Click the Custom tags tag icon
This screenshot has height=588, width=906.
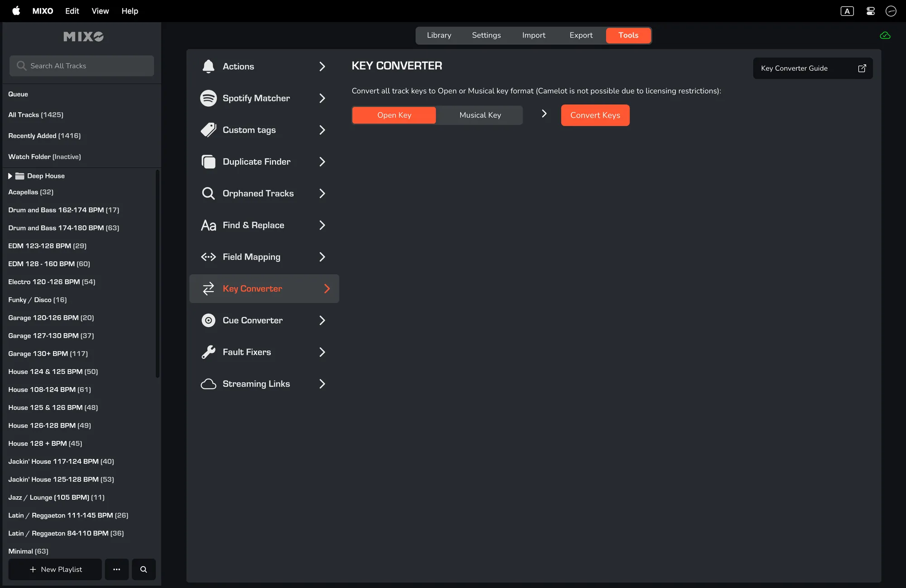tap(208, 130)
